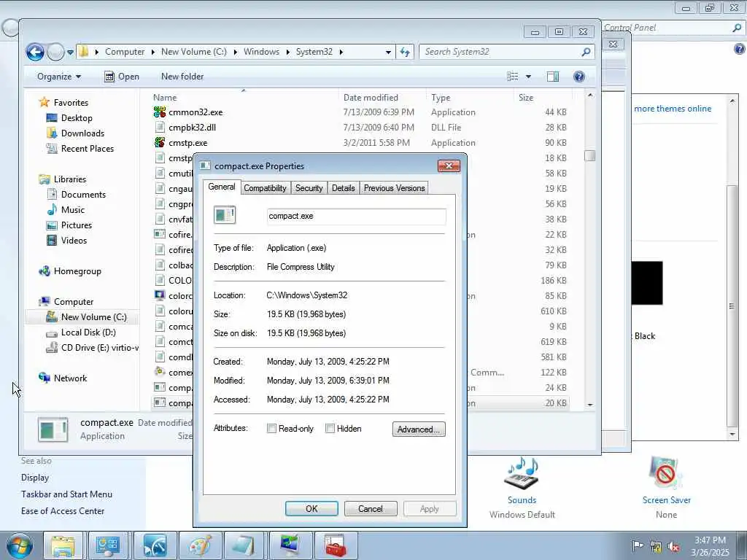Viewport: 747px width, 560px height.
Task: Switch to the Details tab
Action: [343, 188]
